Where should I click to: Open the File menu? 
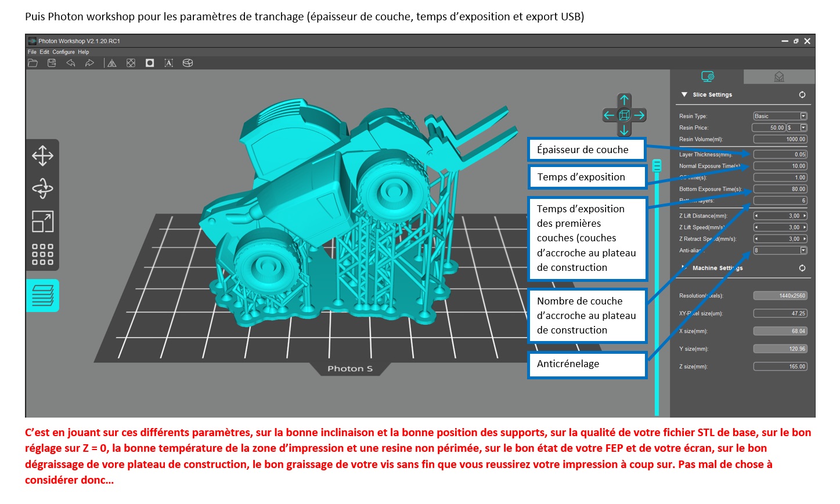[32, 52]
